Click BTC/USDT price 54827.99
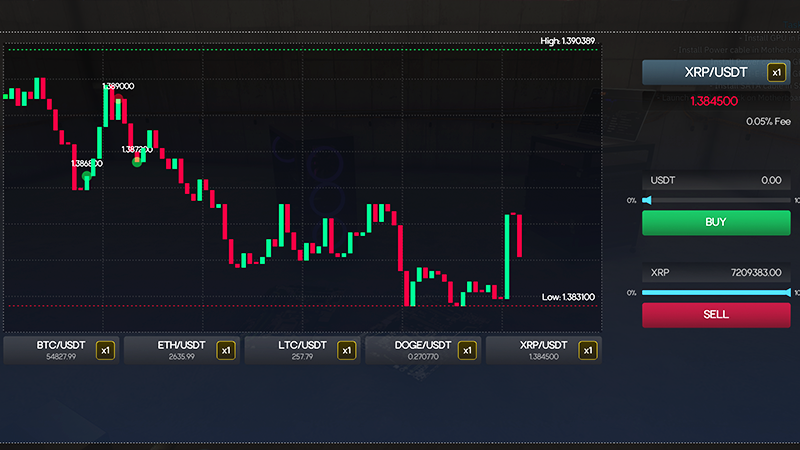Screen dimensions: 800x450 point(61,357)
